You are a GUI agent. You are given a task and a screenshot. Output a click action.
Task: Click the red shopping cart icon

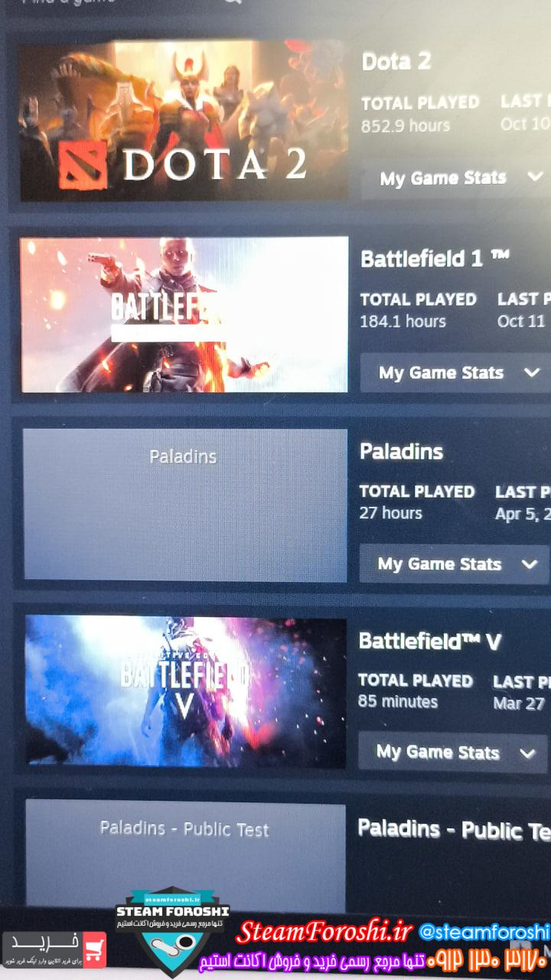click(x=94, y=950)
